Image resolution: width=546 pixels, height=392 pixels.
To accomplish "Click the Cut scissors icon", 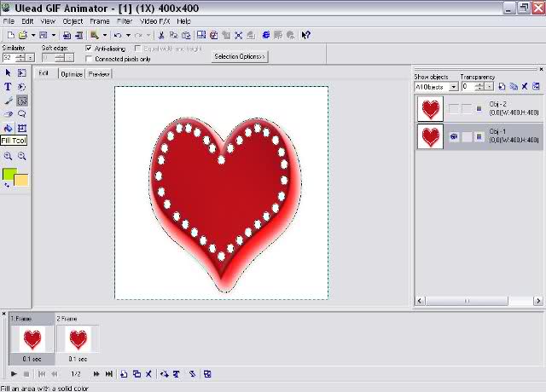I will coord(161,35).
